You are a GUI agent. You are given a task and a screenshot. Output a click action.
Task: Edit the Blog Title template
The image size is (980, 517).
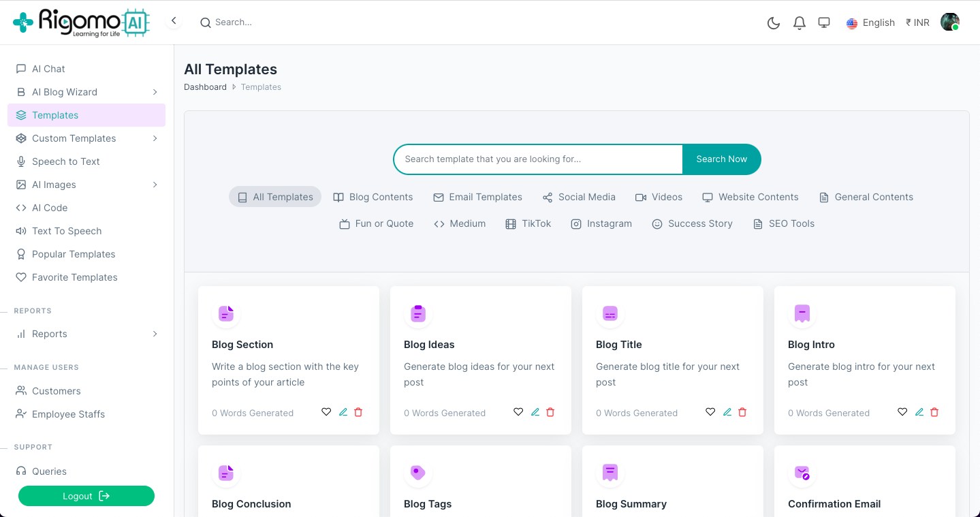coord(727,412)
